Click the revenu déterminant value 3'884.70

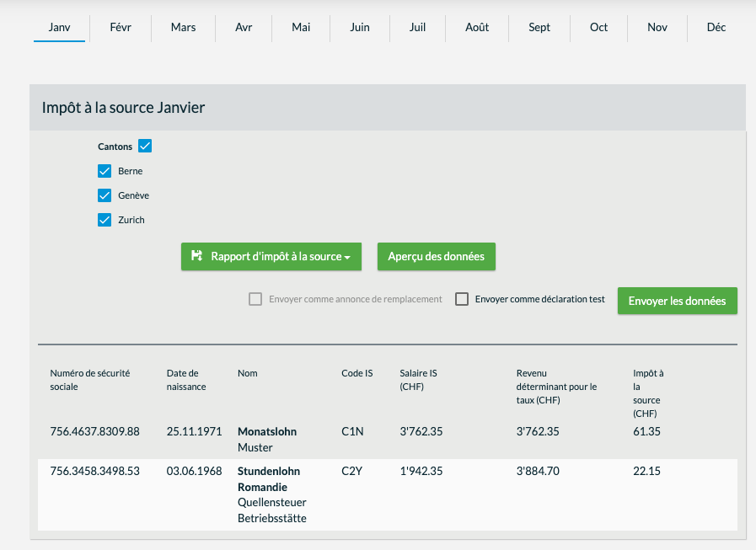[x=538, y=471]
